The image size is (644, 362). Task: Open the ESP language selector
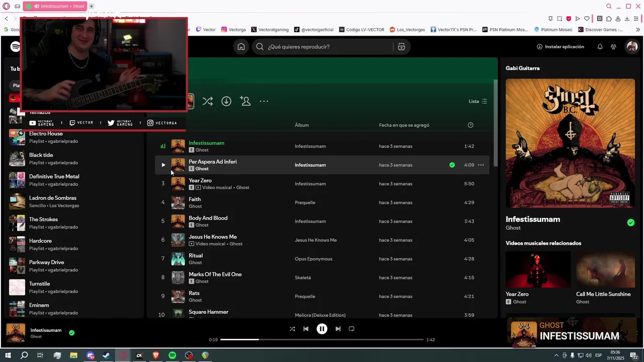coord(598,355)
